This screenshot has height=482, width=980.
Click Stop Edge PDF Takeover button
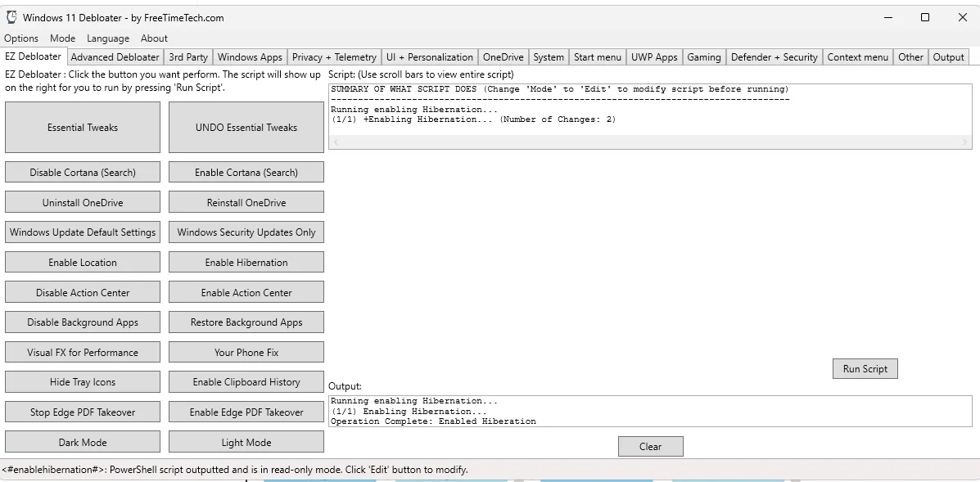pyautogui.click(x=83, y=412)
